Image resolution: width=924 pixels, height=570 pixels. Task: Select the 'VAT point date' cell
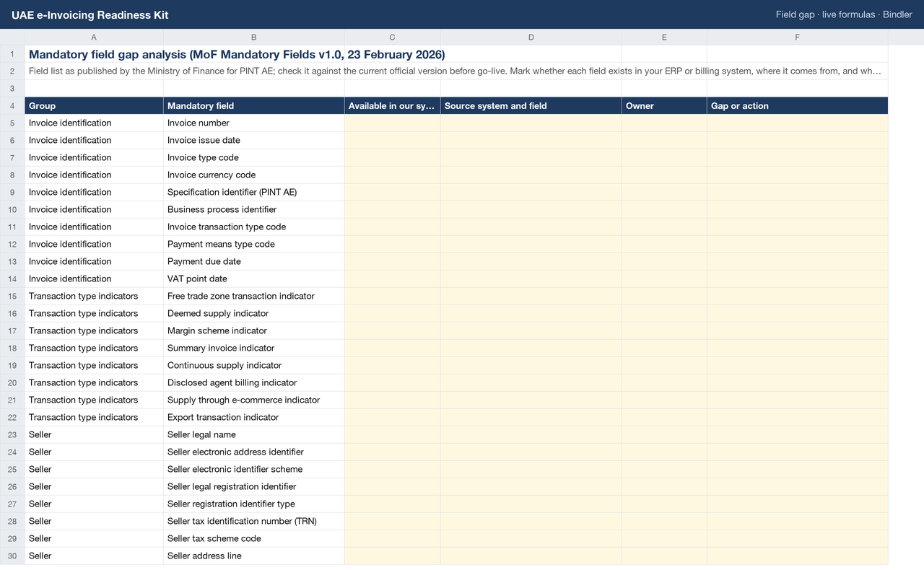pyautogui.click(x=253, y=279)
